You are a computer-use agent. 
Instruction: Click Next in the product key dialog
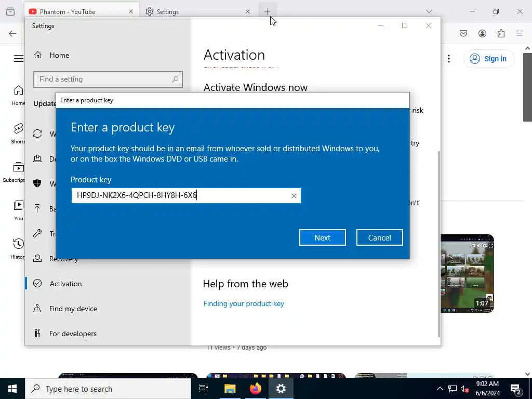click(322, 237)
